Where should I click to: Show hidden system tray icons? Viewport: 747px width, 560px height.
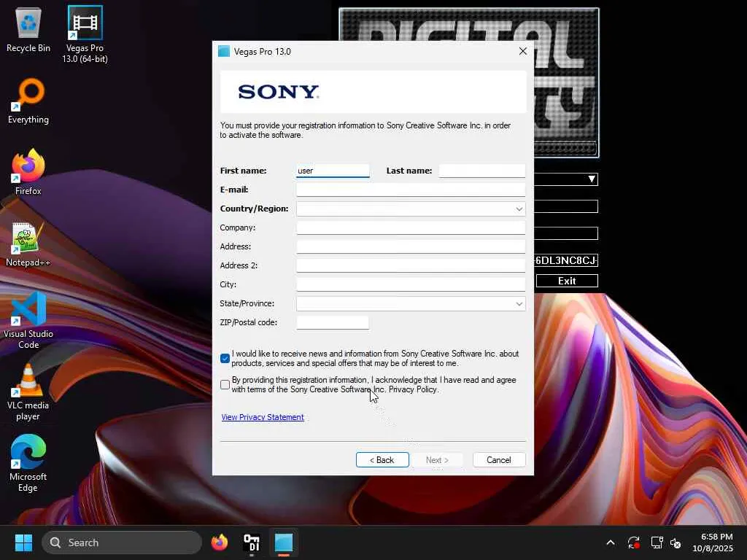tap(611, 542)
